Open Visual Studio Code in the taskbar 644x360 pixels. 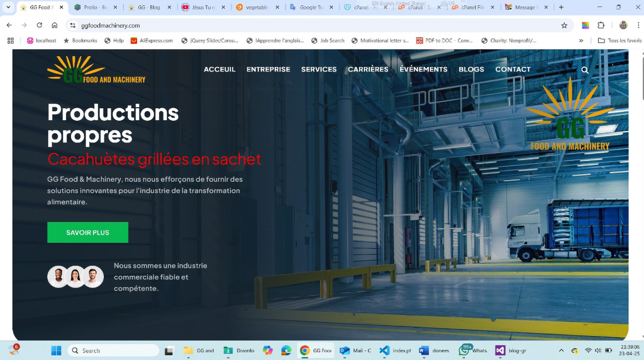[x=384, y=351]
